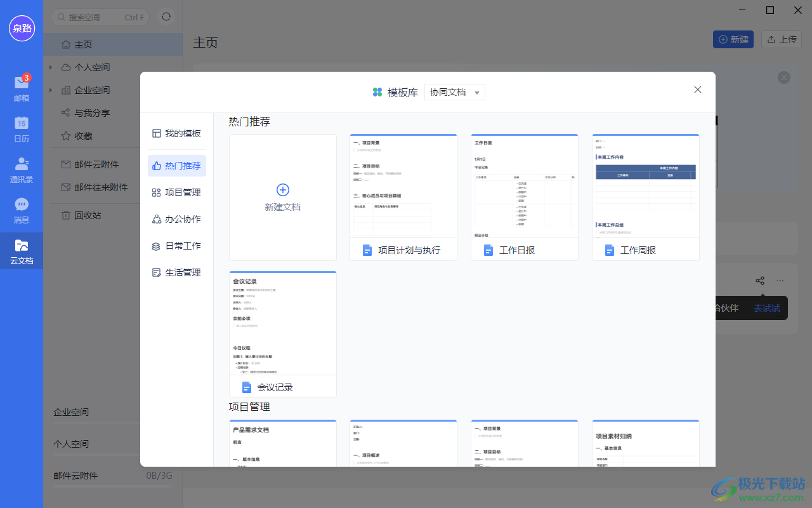Click the doc icon beside 会议记录
Image resolution: width=812 pixels, height=508 pixels.
[x=247, y=387]
